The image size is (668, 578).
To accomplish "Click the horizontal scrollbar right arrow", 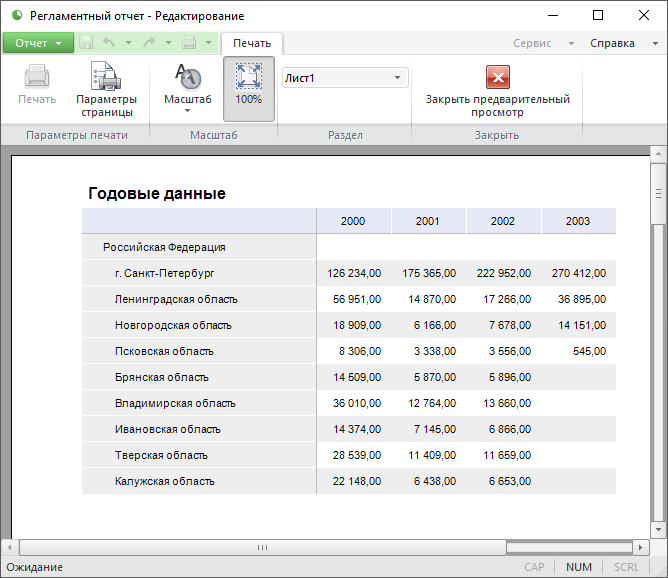I will (x=641, y=547).
